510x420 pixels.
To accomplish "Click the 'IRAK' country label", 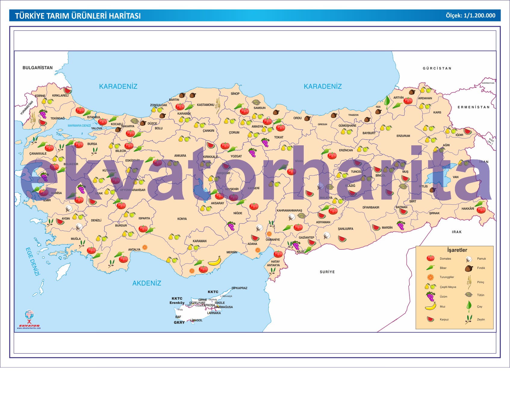I will tap(457, 232).
